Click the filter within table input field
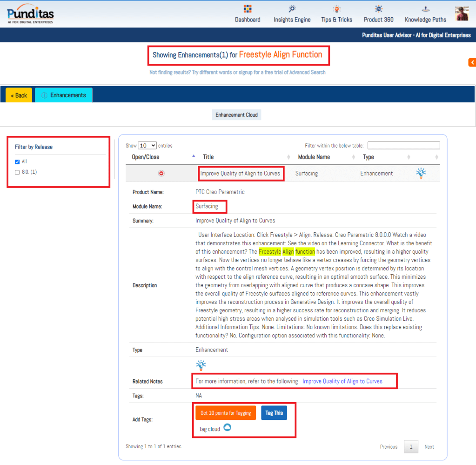476x465 pixels. coord(403,146)
